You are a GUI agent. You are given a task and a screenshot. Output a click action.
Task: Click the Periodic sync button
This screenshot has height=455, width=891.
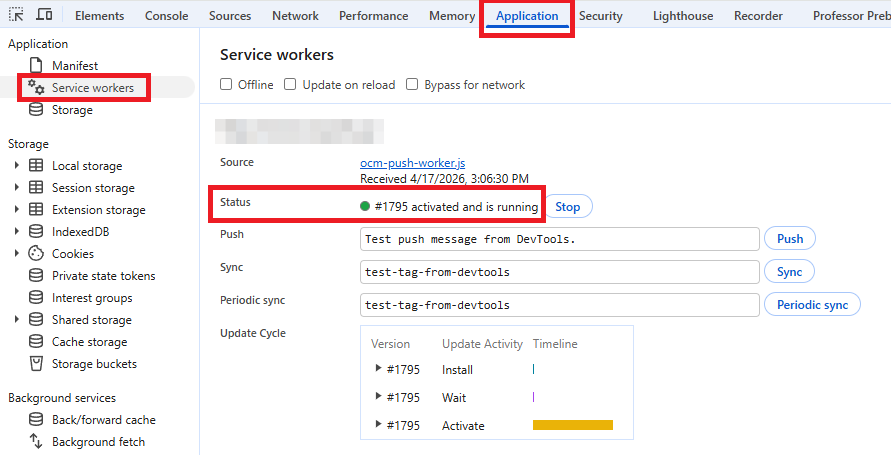[x=812, y=304]
